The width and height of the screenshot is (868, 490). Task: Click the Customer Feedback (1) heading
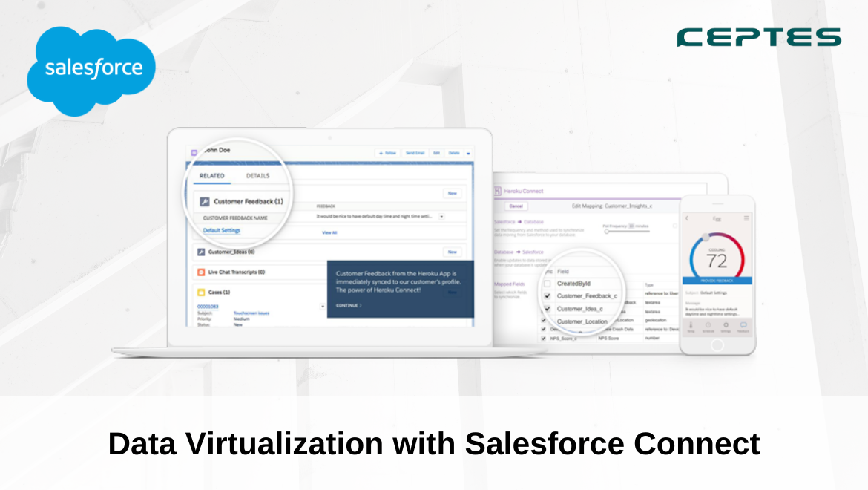pos(249,201)
